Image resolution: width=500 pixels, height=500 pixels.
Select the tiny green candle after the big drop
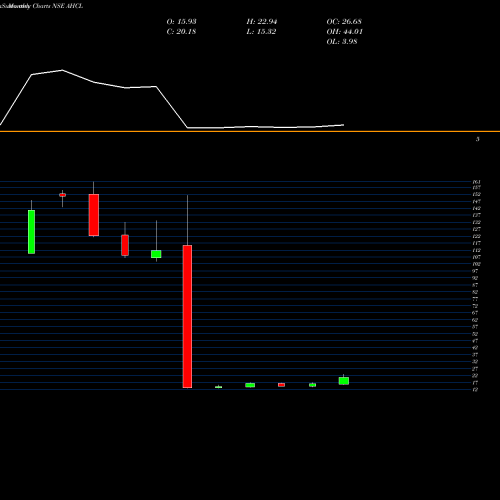point(218,387)
